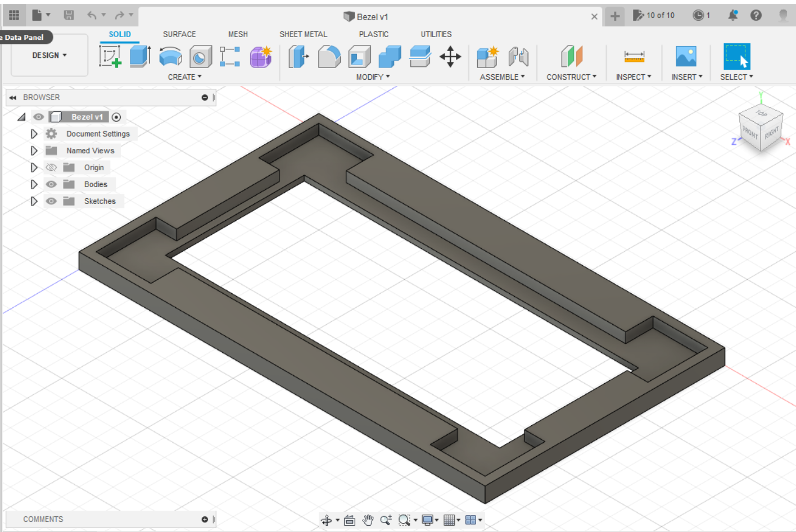Select the Combine tool
Image resolution: width=796 pixels, height=532 pixels.
(x=390, y=57)
